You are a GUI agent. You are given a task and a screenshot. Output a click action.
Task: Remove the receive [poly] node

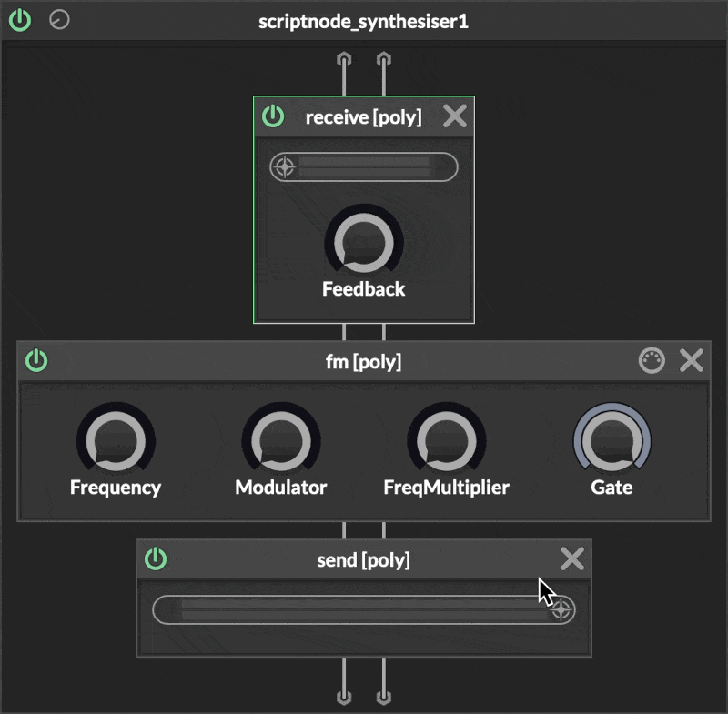point(455,116)
